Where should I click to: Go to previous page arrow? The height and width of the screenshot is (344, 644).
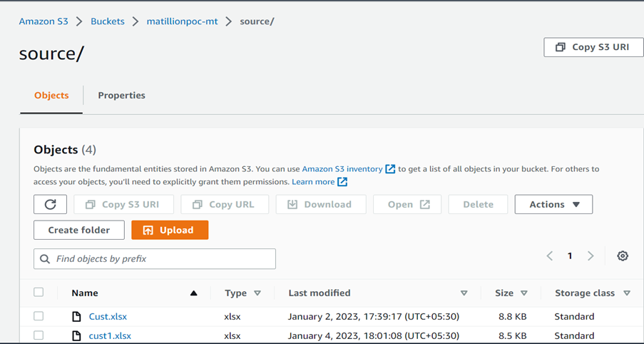[x=550, y=256]
